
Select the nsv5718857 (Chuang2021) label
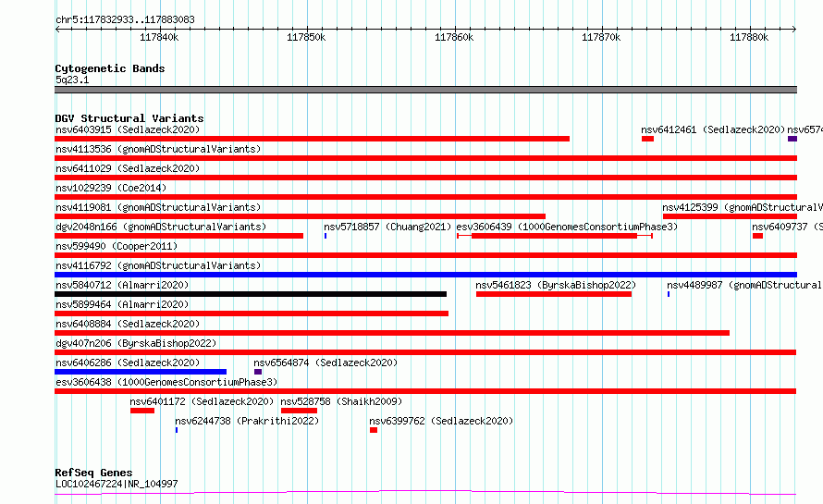(x=387, y=227)
